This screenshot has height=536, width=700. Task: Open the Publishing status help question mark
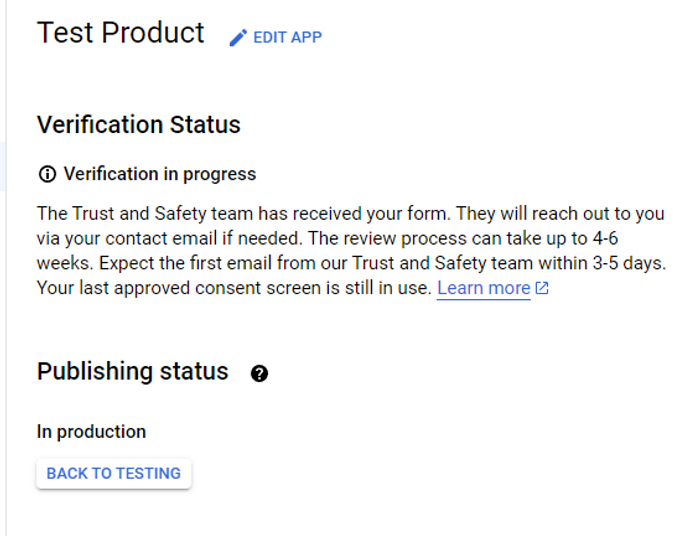pos(259,374)
